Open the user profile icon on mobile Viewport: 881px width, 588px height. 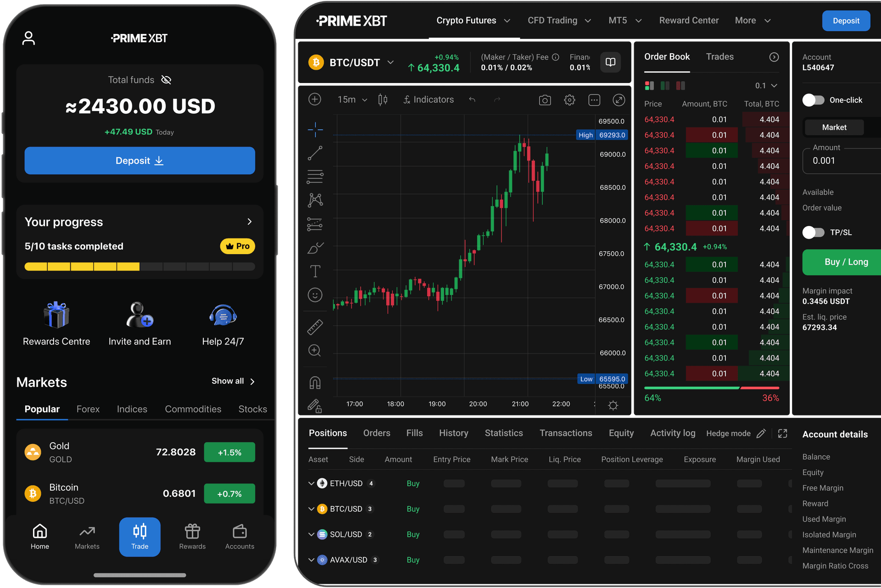(28, 38)
